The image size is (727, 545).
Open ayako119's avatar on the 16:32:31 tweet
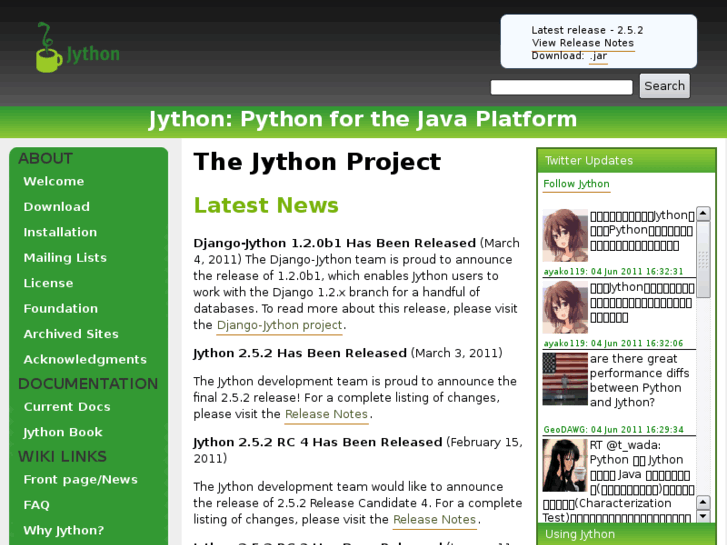tap(565, 235)
